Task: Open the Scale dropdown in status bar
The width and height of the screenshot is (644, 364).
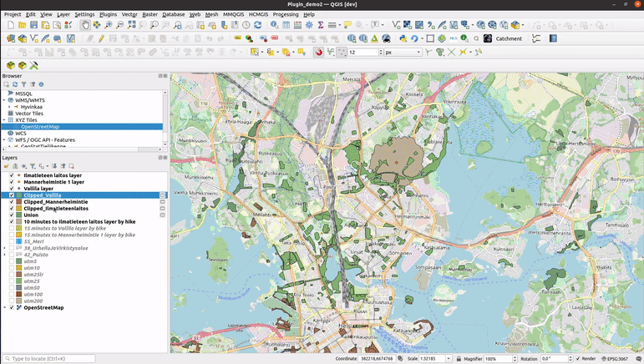Action: tap(449, 359)
